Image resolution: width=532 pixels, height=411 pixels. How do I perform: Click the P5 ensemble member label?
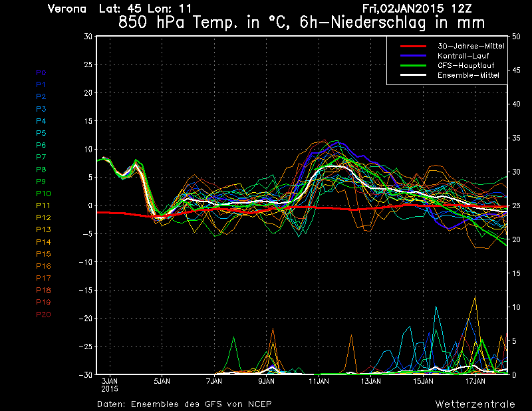41,133
